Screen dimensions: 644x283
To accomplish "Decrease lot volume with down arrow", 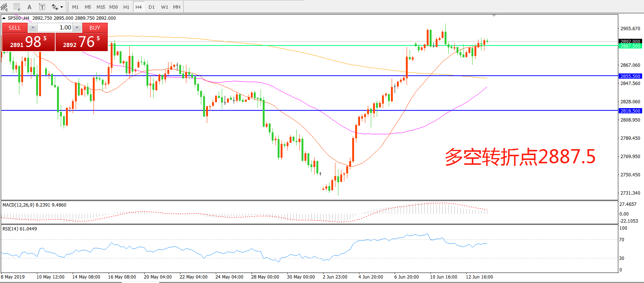I will coord(33,28).
